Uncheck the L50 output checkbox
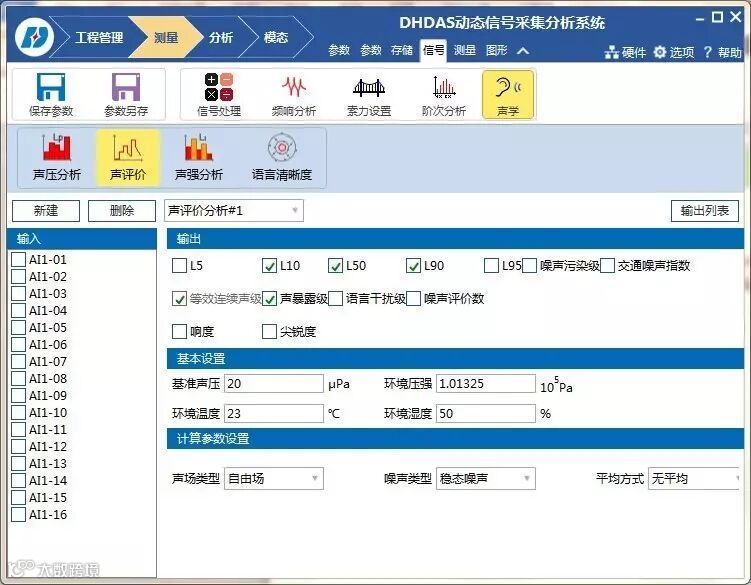Viewport: 751px width, 585px height. [x=335, y=265]
